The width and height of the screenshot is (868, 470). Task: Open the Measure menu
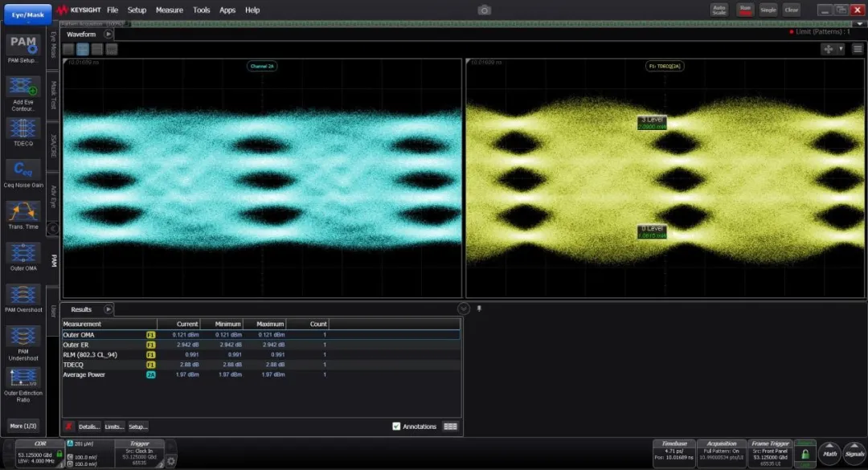[169, 10]
